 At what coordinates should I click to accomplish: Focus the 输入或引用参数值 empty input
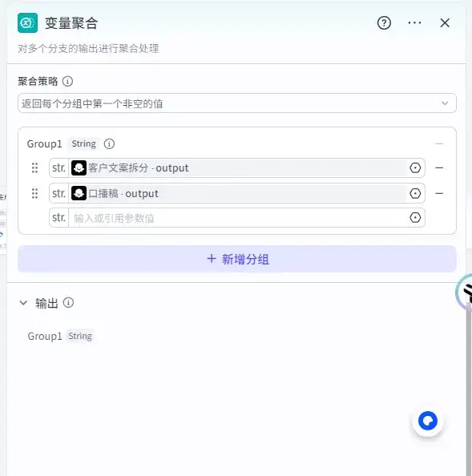point(237,218)
